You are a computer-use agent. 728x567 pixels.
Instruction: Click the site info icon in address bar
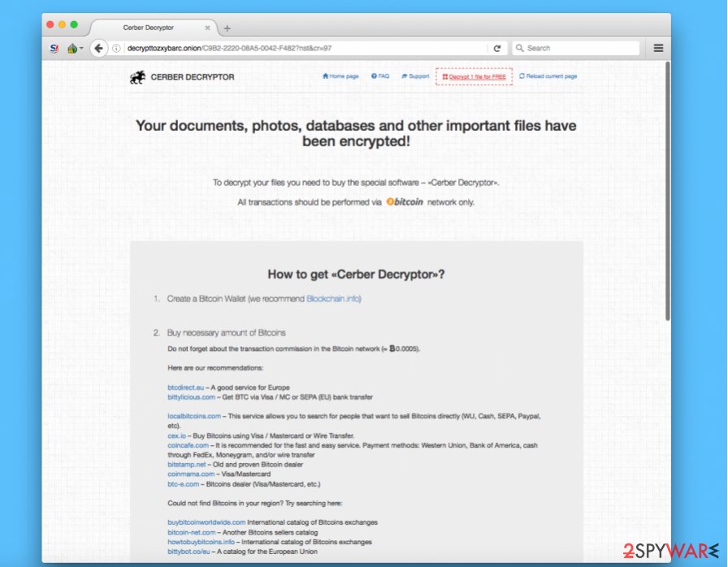click(116, 48)
